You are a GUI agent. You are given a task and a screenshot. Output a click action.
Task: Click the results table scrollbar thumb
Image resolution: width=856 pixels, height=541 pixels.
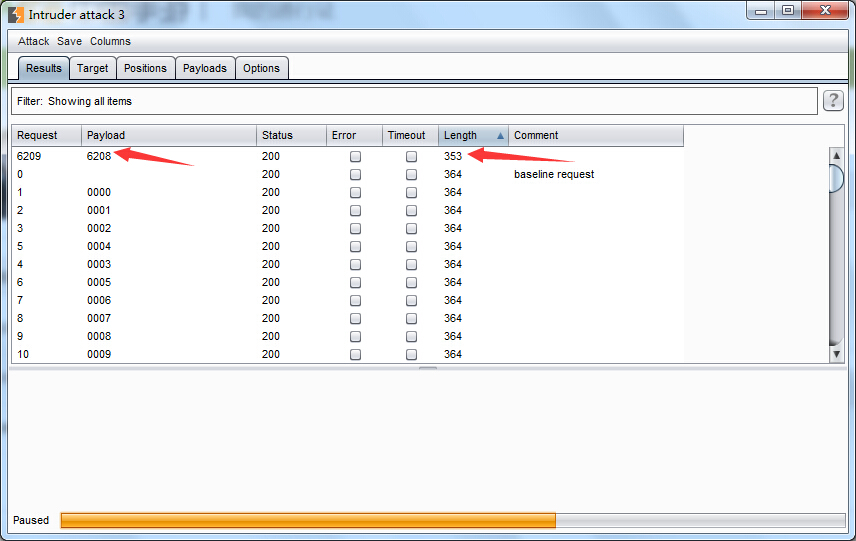(836, 178)
